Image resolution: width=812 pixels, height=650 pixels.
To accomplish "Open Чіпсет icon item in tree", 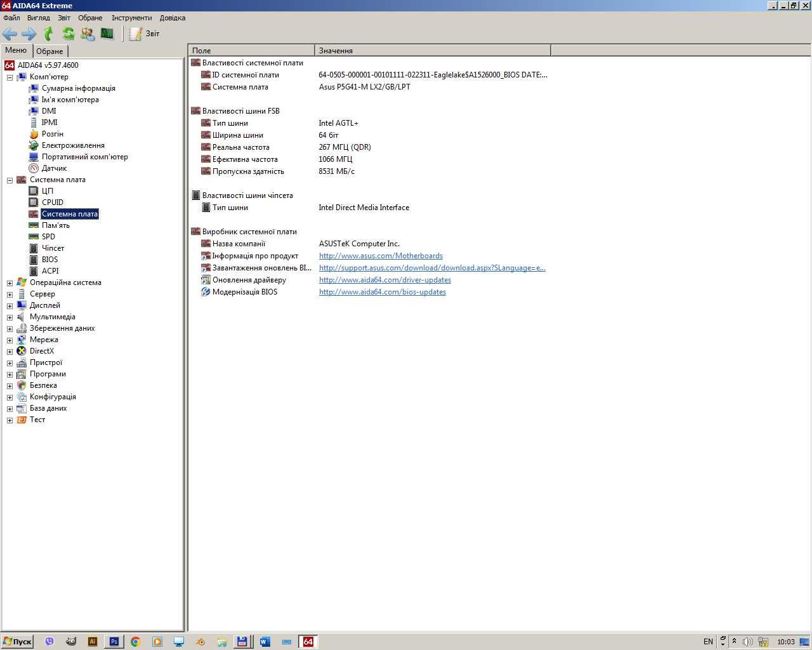I will pos(34,248).
